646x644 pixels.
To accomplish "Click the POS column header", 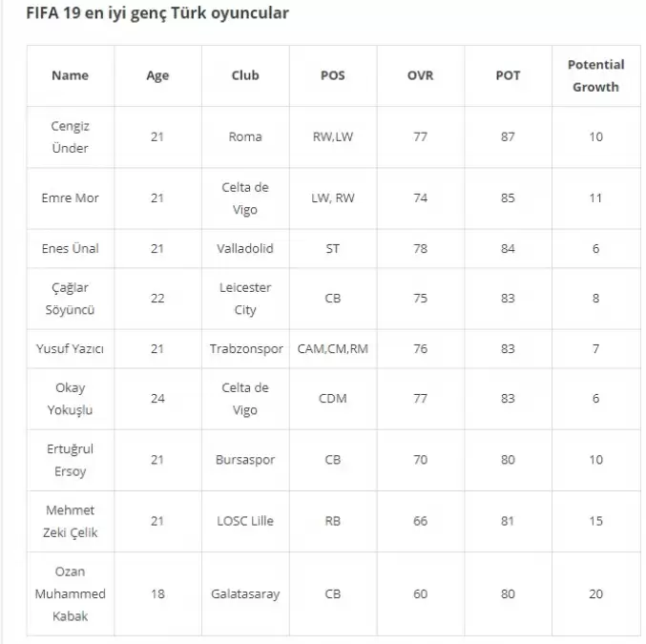I will pos(332,75).
